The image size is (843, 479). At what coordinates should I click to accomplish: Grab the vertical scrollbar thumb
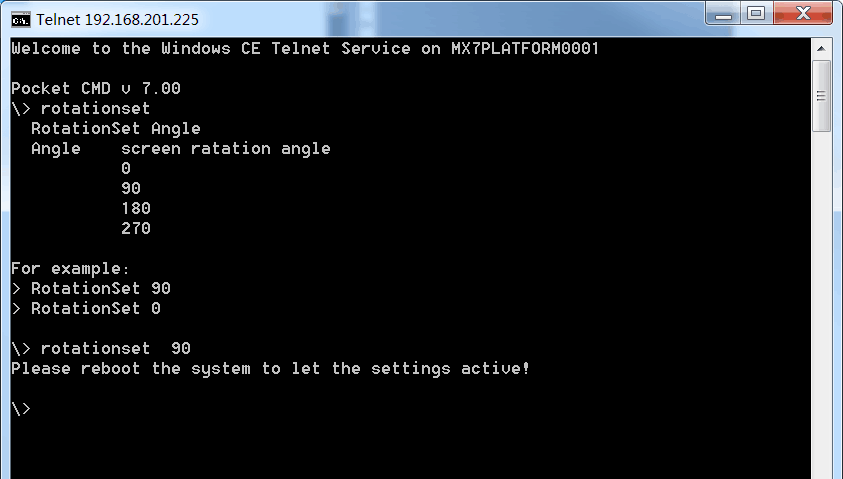click(x=821, y=96)
